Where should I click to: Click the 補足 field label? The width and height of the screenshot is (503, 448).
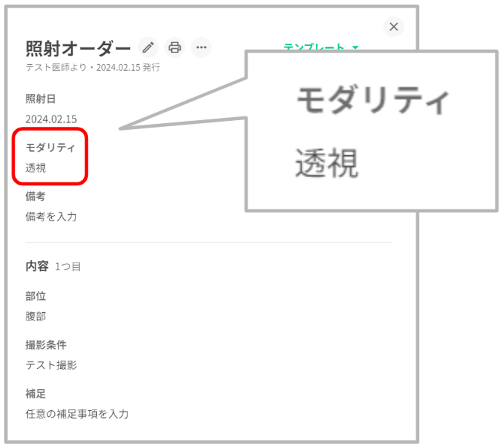click(x=35, y=394)
